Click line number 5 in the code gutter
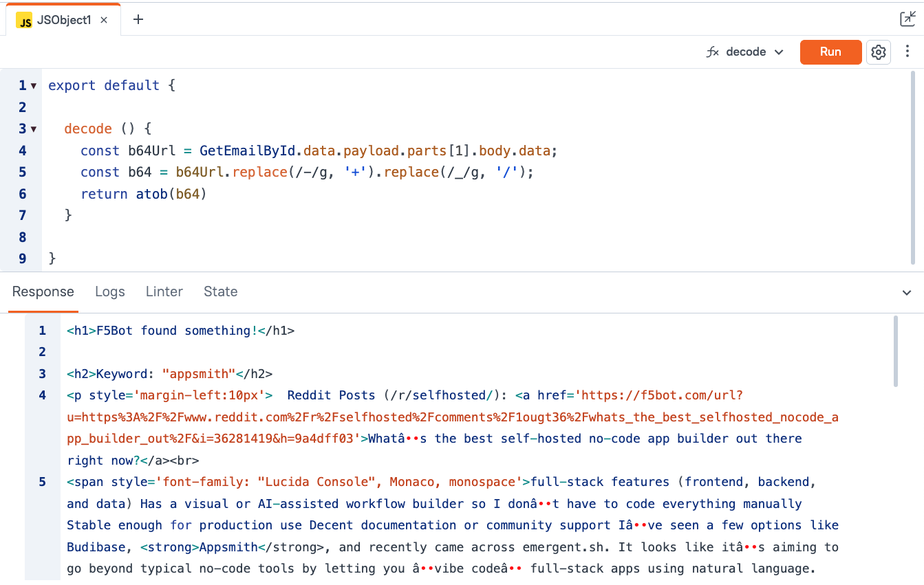 pos(23,172)
